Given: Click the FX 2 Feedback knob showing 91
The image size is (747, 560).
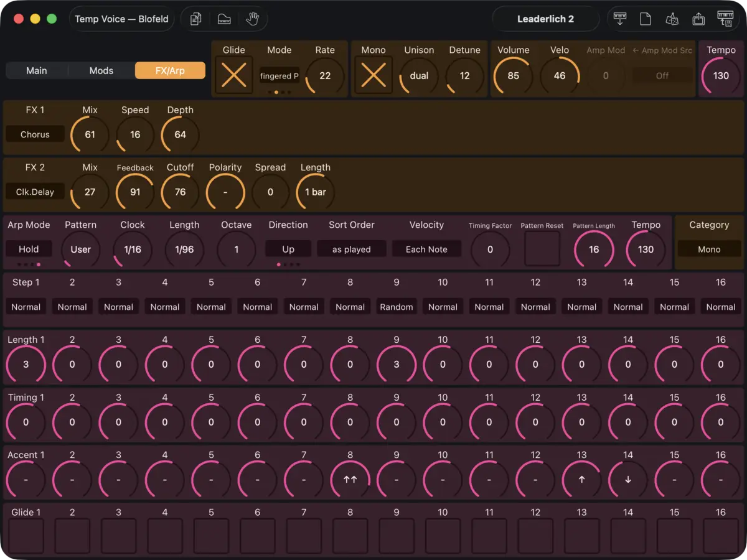Looking at the screenshot, I should (135, 192).
